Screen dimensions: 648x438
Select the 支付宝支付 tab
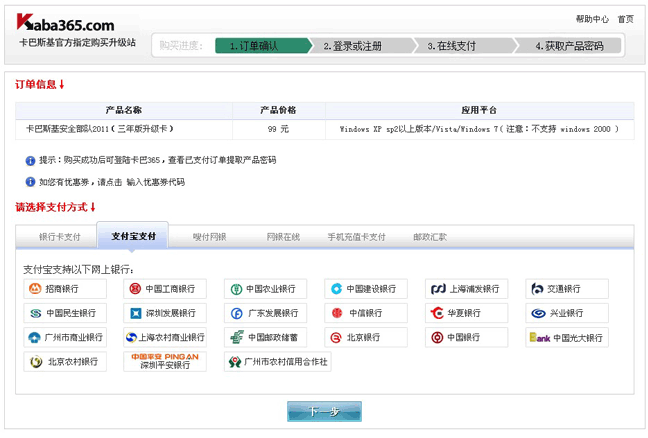133,236
